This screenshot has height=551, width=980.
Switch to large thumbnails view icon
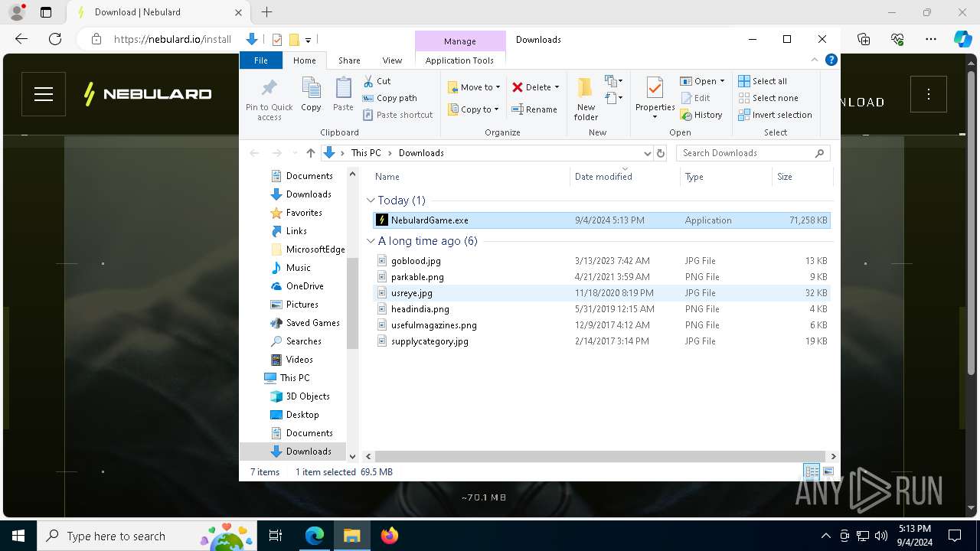pos(828,472)
